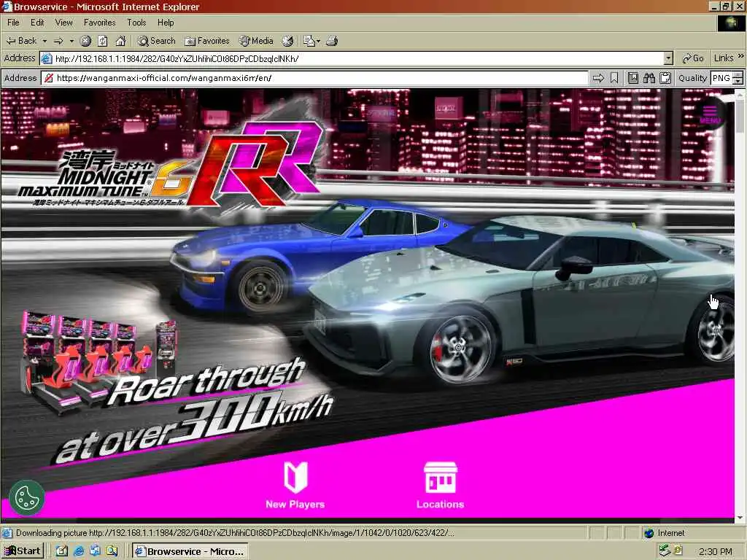747x560 pixels.
Task: Click the Browservice taskbar button
Action: tap(190, 551)
